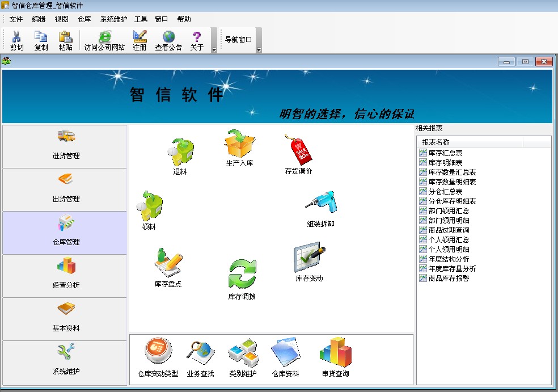This screenshot has width=558, height=392.
Task: Open 进货管理 in the sidebar
Action: coord(65,146)
